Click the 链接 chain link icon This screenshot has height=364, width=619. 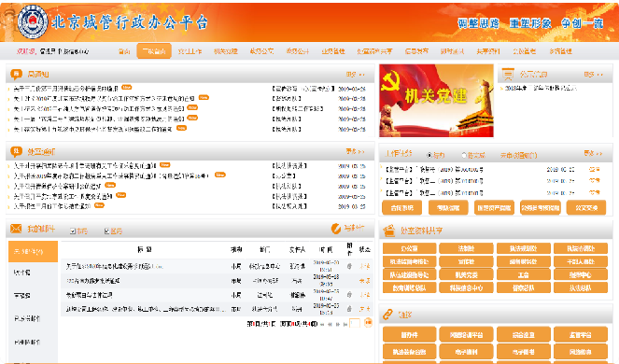point(388,315)
